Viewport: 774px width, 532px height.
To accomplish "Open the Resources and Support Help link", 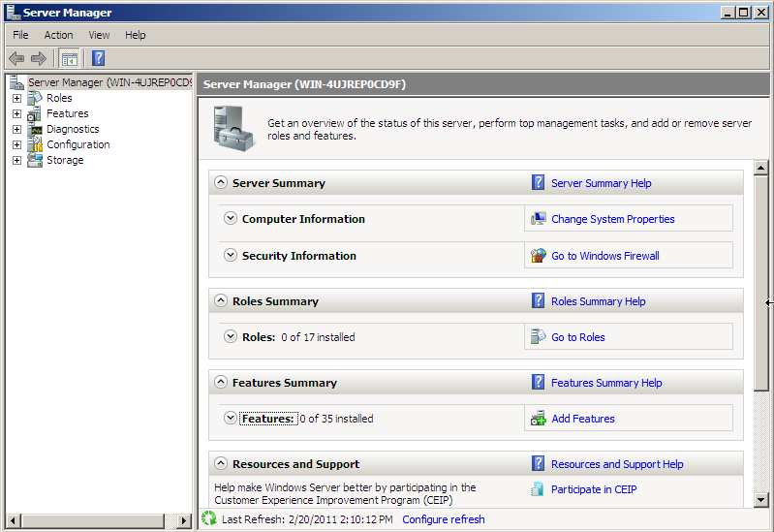I will [617, 464].
